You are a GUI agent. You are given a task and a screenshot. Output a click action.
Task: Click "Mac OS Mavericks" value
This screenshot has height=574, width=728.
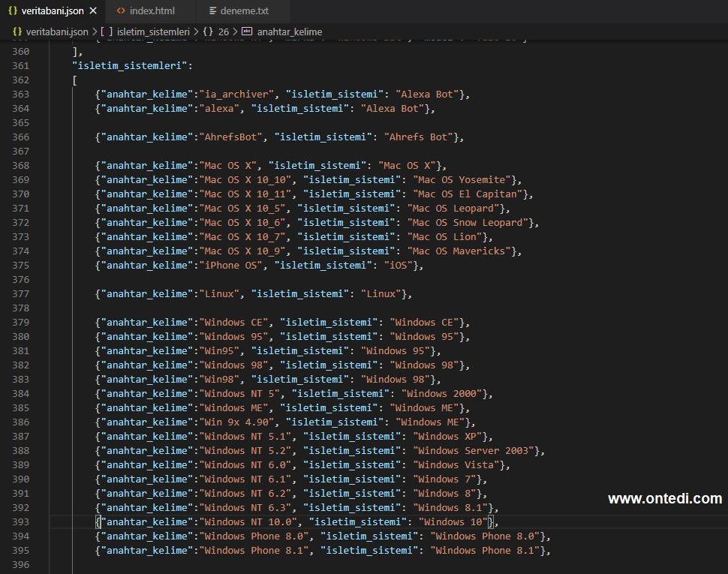[459, 251]
